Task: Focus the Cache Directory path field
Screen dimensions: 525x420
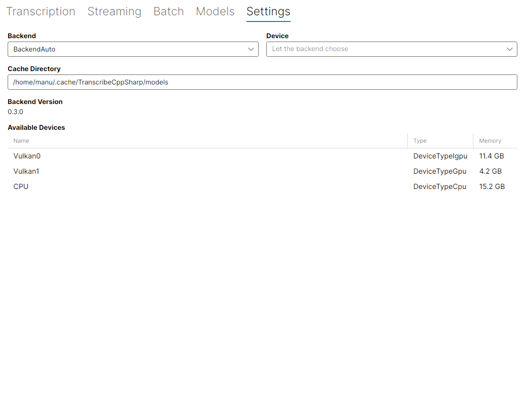Action: coord(262,82)
